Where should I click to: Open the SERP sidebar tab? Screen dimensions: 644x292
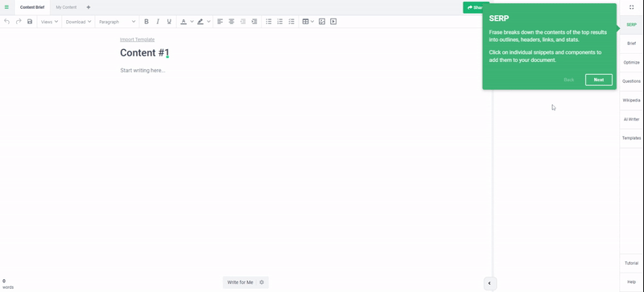pyautogui.click(x=631, y=25)
